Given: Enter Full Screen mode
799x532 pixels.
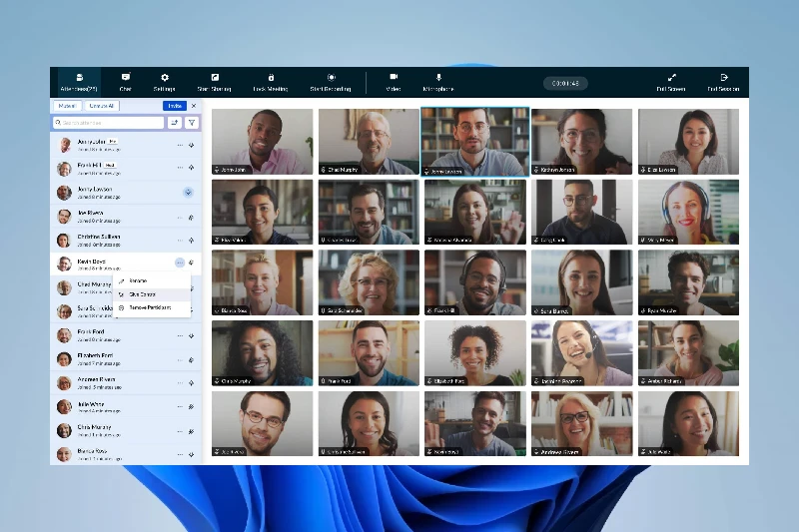Looking at the screenshot, I should coord(671,82).
